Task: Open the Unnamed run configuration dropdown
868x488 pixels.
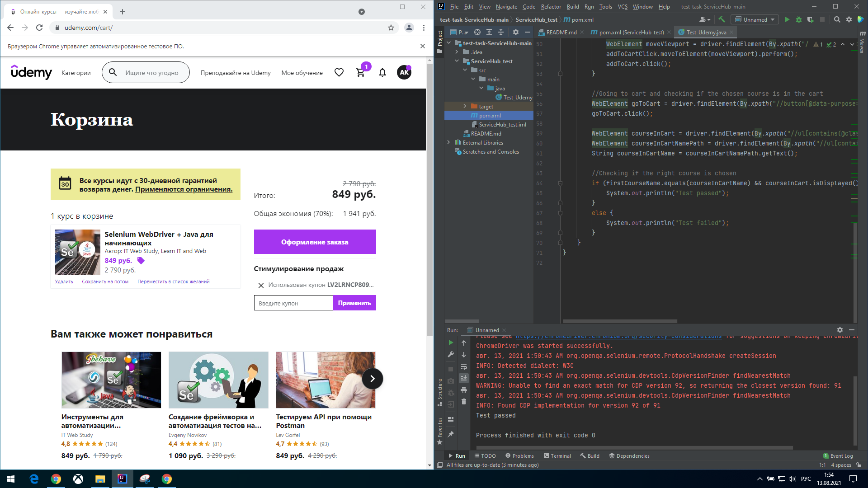Action: 755,19
